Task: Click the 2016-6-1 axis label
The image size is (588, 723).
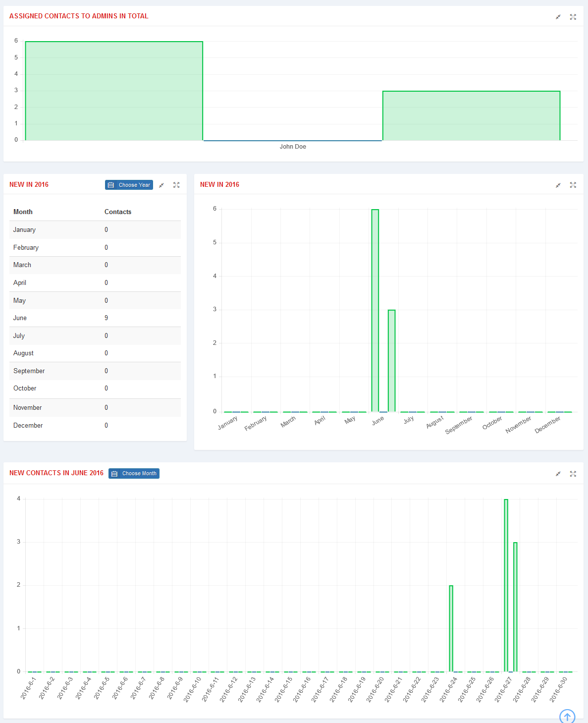Action: click(28, 688)
